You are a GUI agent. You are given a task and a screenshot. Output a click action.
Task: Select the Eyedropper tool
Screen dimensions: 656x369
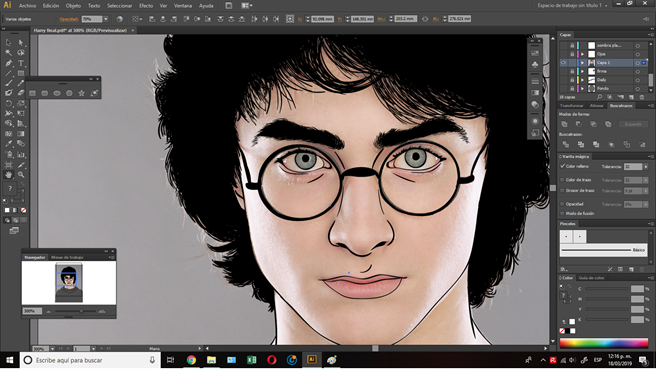coord(8,144)
